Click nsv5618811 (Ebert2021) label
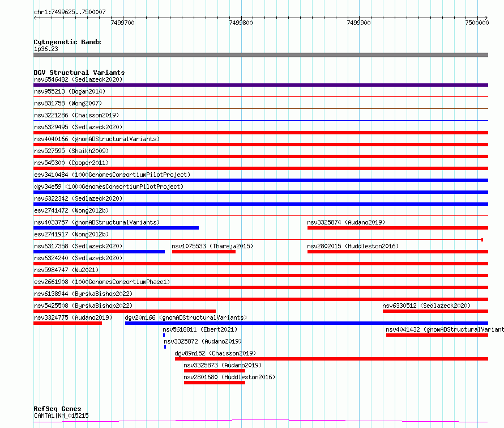 [x=200, y=329]
